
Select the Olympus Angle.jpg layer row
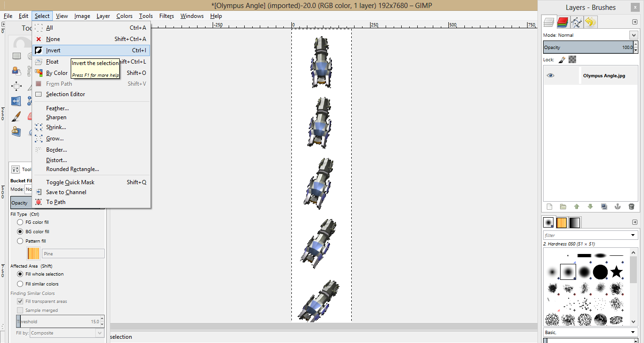[590, 75]
